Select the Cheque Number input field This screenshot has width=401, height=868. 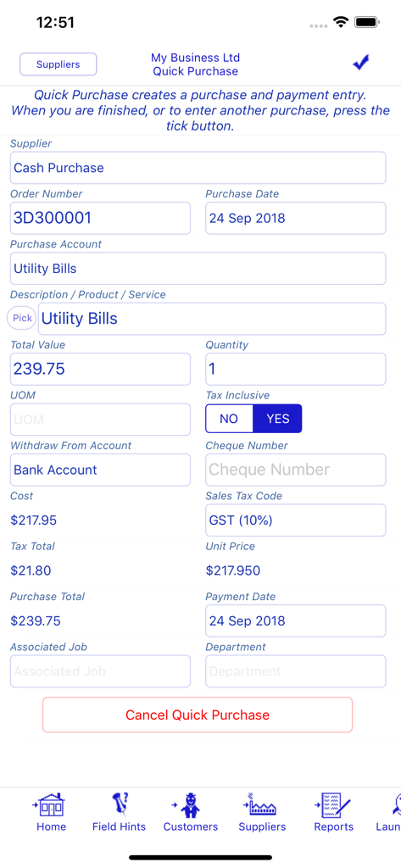point(296,470)
